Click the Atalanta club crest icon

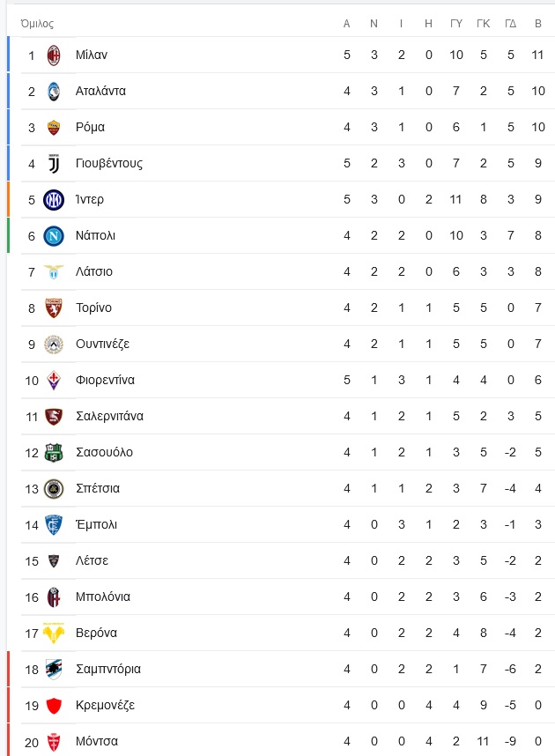point(54,91)
